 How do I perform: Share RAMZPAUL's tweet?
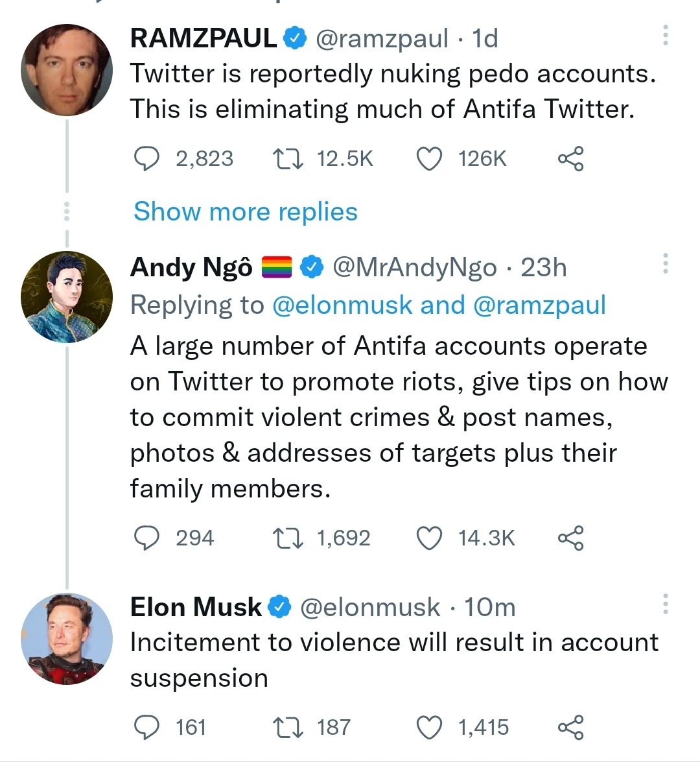570,159
